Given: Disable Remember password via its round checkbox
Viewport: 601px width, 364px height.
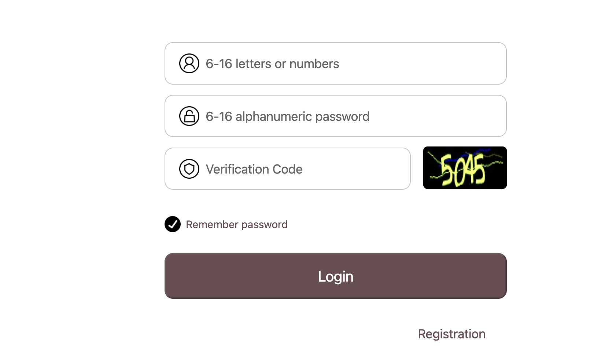Looking at the screenshot, I should pos(173,224).
